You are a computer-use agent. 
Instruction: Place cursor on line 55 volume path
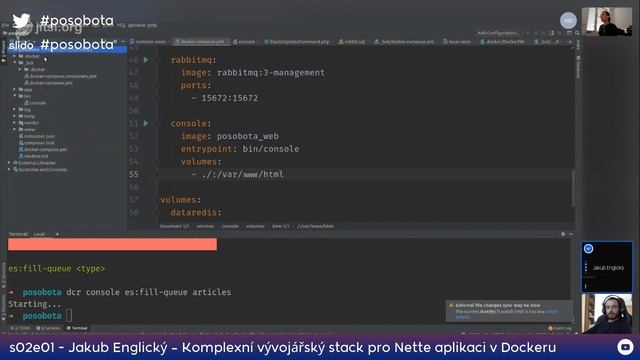[x=243, y=174]
